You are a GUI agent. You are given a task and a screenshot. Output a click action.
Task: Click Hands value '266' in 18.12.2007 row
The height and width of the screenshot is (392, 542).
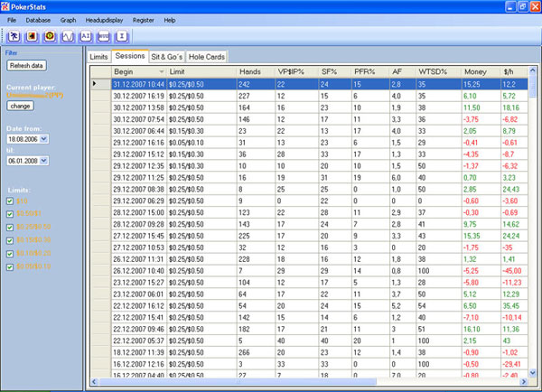244,352
